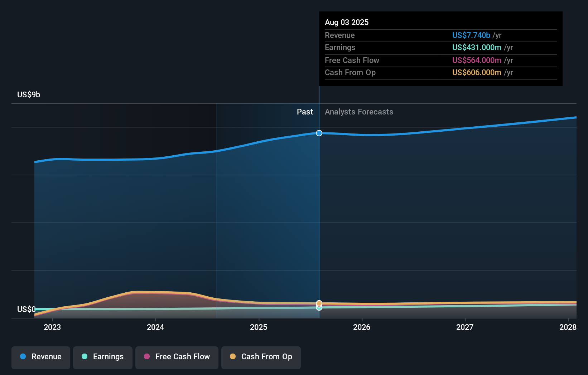The image size is (588, 375).
Task: Toggle the Free Cash Flow series visibility
Action: pos(177,357)
